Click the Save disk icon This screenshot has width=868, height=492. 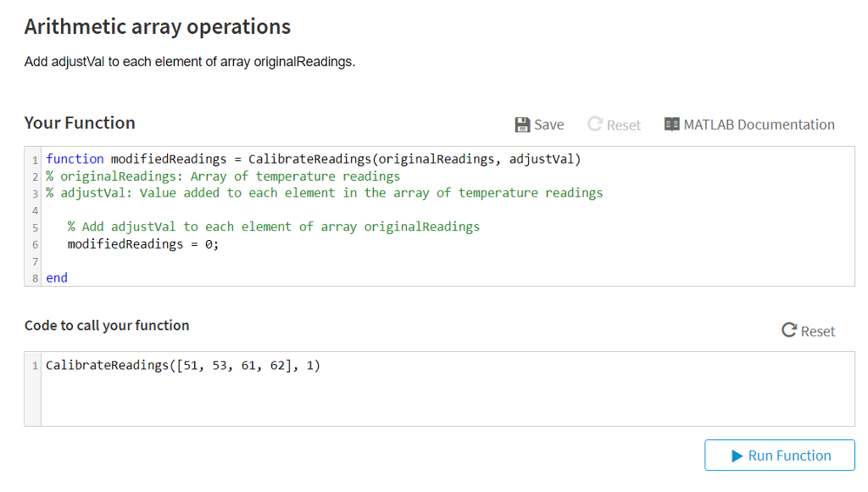[523, 124]
